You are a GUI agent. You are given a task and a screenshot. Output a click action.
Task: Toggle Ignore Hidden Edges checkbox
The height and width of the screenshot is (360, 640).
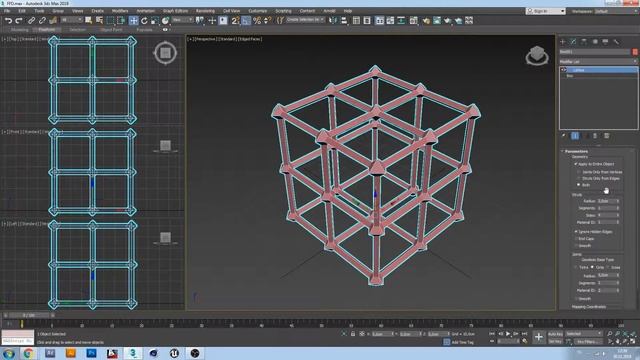[x=576, y=232]
